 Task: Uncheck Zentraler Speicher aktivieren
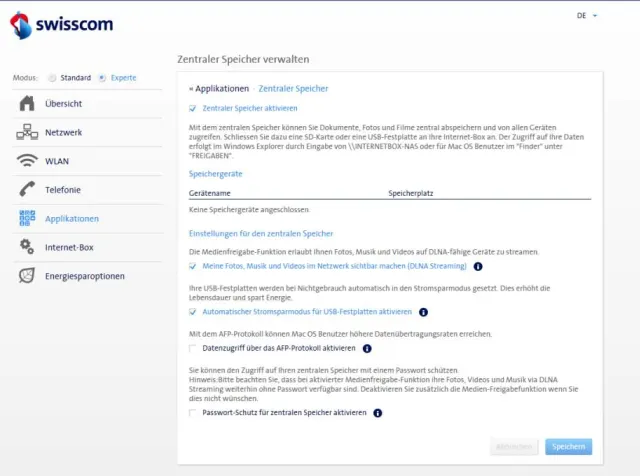click(193, 108)
